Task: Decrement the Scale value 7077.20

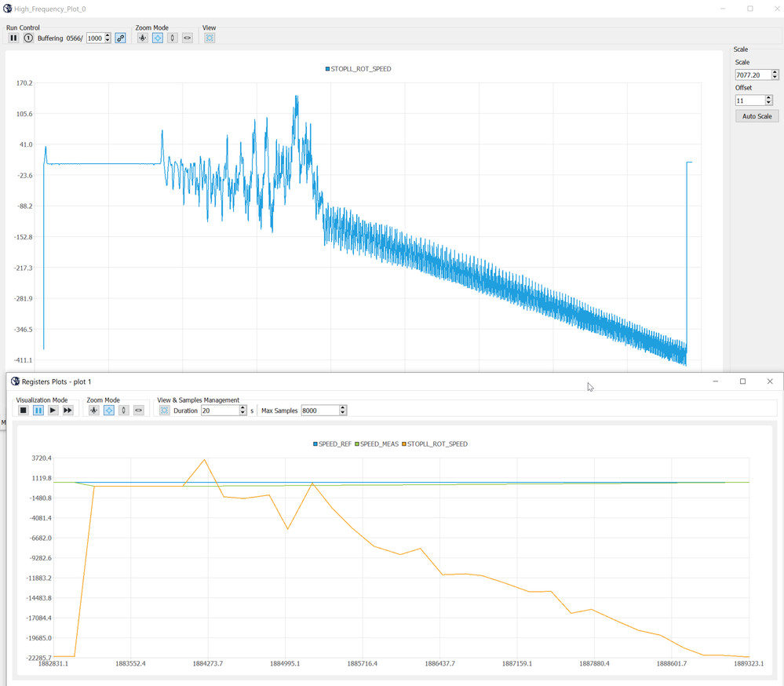Action: 775,78
